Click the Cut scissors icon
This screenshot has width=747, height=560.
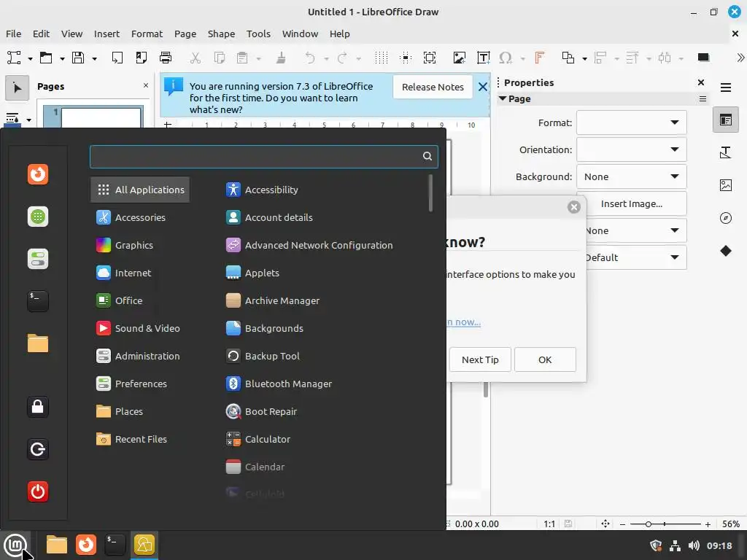195,58
